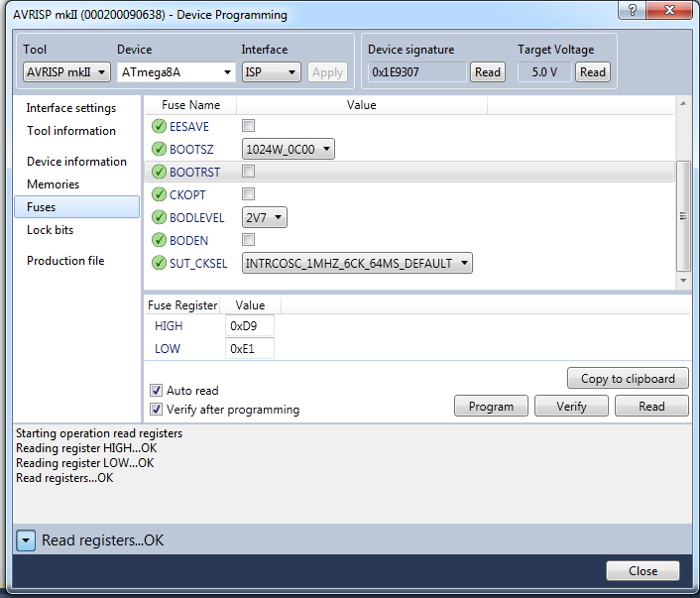Open the BOOTSZ dropdown 1024W_0C00
The image size is (700, 598).
coord(288,149)
